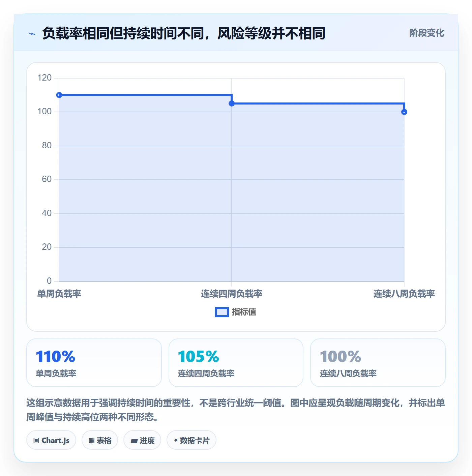The image size is (472, 476).
Task: Select the 进度 tag pill
Action: tap(142, 440)
